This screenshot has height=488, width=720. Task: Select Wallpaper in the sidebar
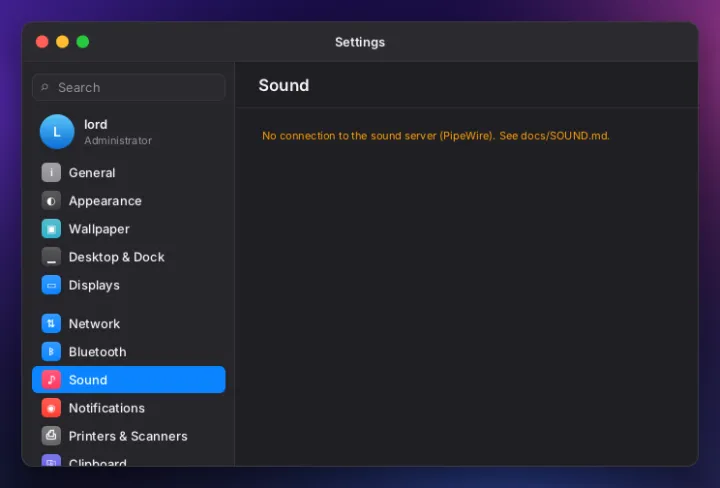pos(129,229)
